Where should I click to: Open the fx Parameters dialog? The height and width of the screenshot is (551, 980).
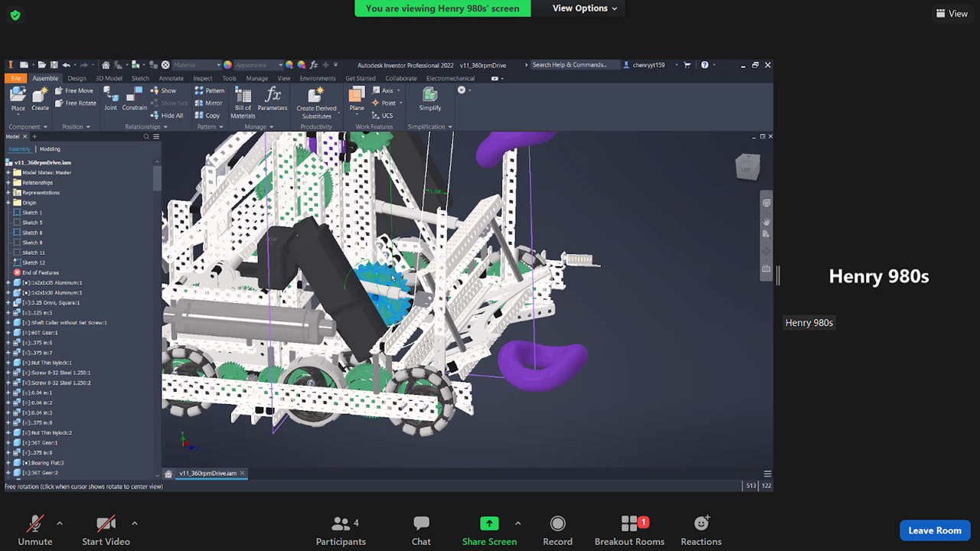click(x=272, y=99)
